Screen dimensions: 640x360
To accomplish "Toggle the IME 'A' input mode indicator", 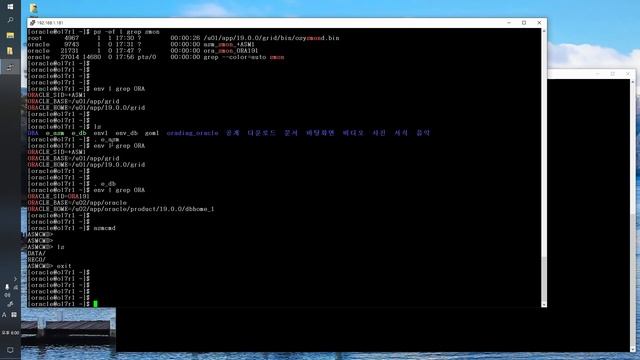I will tap(4, 315).
